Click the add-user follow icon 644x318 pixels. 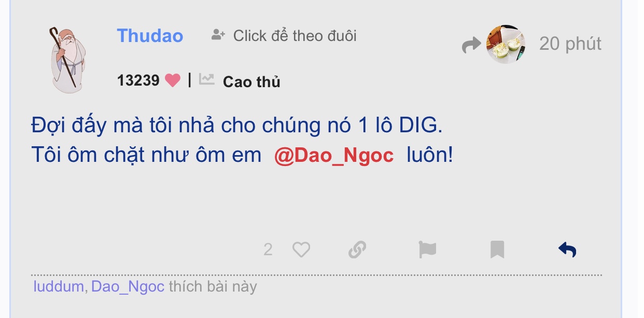tap(218, 35)
